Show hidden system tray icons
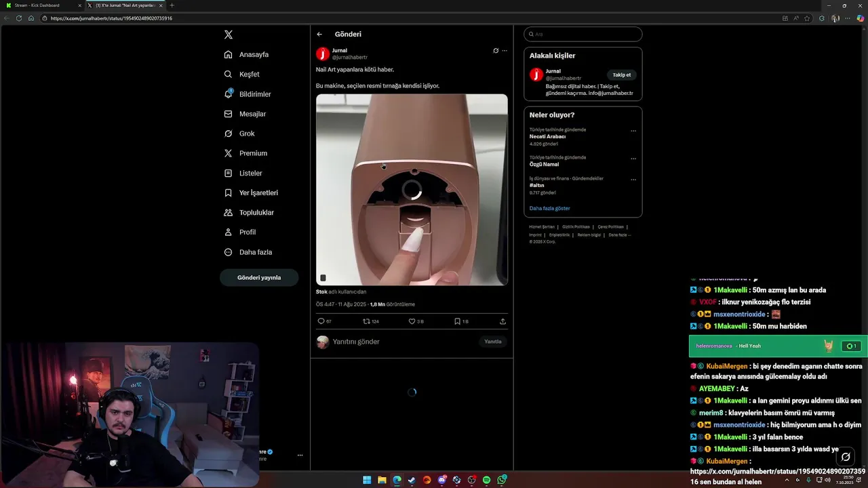868x488 pixels. [787, 480]
